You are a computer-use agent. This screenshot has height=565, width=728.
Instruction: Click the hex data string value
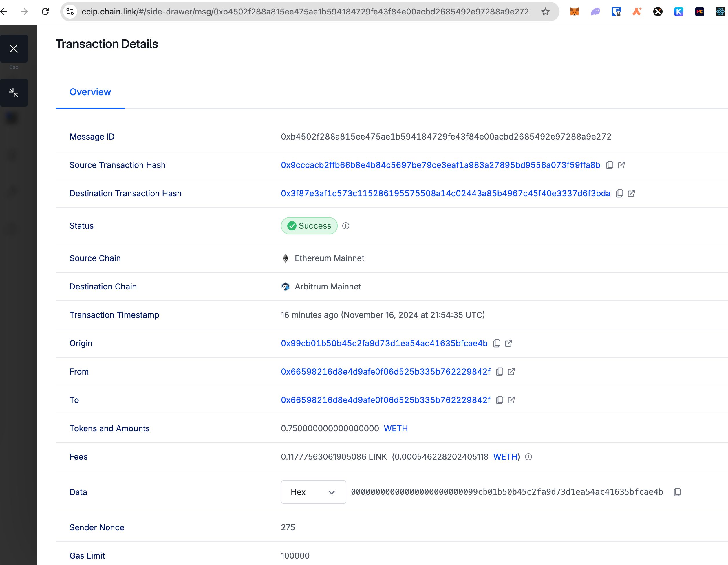click(507, 492)
